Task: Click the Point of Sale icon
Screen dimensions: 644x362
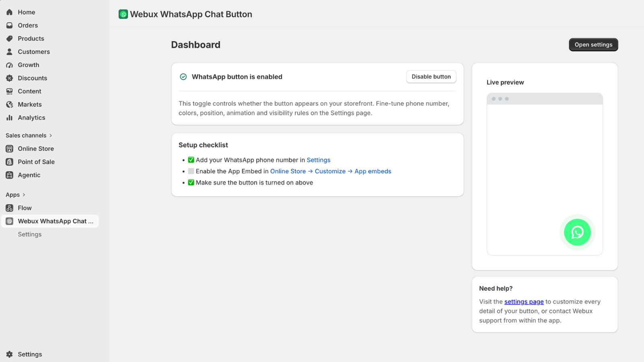Action: point(10,162)
